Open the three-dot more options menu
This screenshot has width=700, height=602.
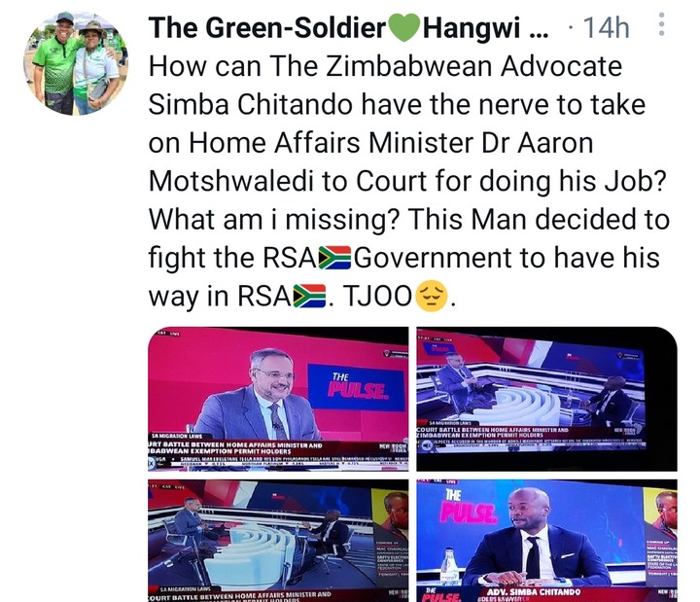tap(662, 24)
